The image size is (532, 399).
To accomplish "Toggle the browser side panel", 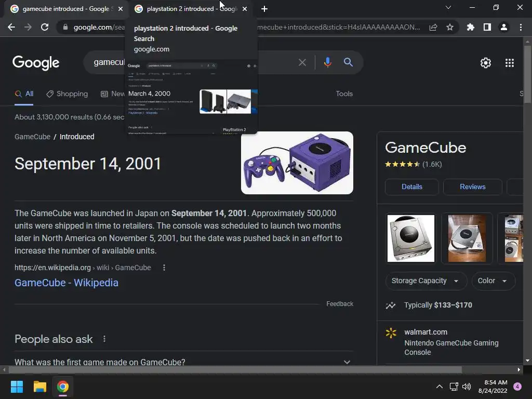I will pos(487,27).
